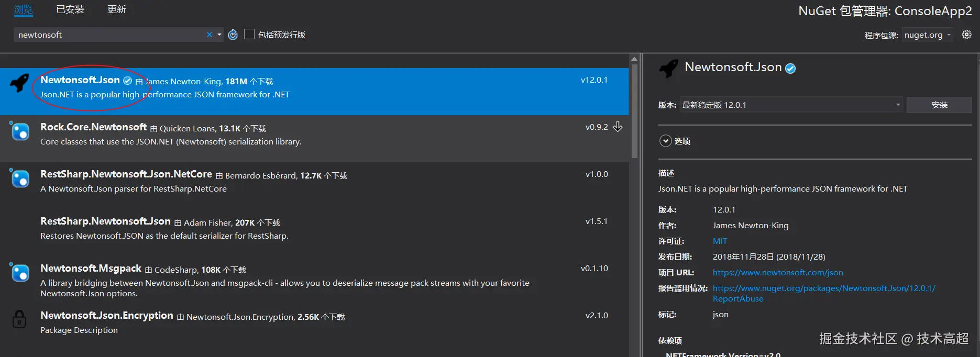Select the RestSharp.Newtonsoft.Json package by Adam Fisher
The width and height of the screenshot is (980, 357).
point(314,233)
